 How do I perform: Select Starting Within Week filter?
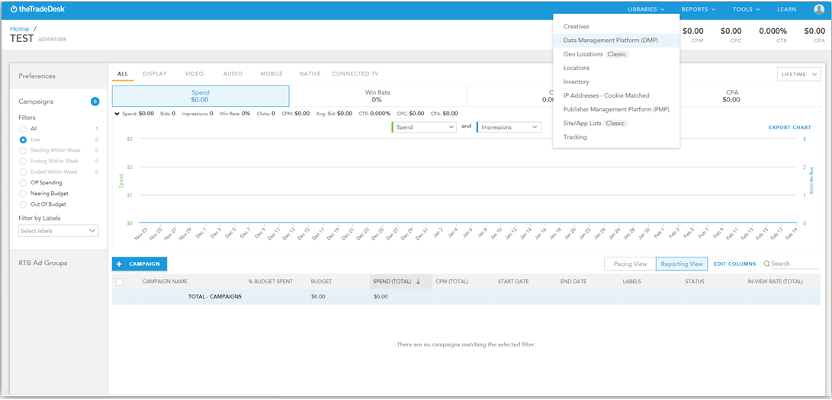[23, 150]
